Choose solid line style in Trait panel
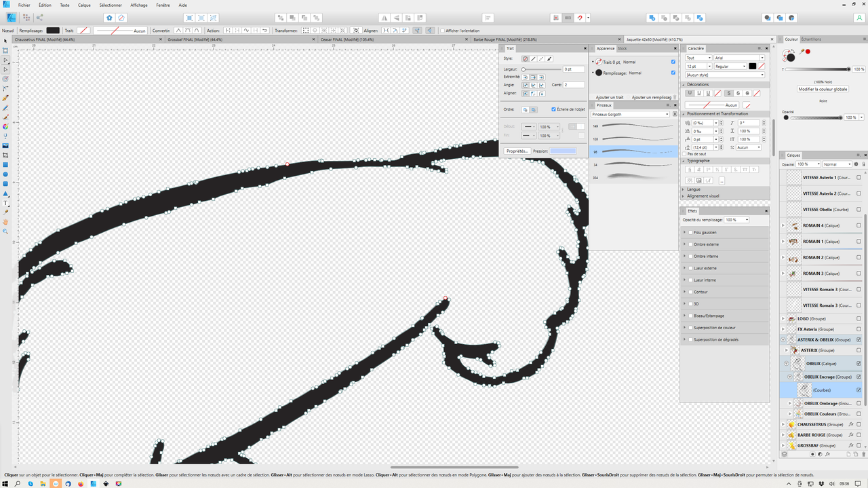 click(x=533, y=59)
